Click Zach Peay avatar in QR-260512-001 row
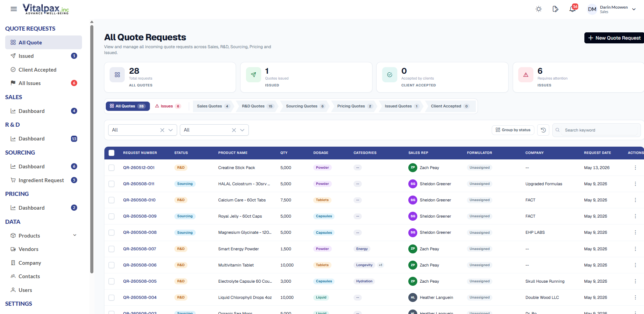The height and width of the screenshot is (314, 644). pos(413,168)
